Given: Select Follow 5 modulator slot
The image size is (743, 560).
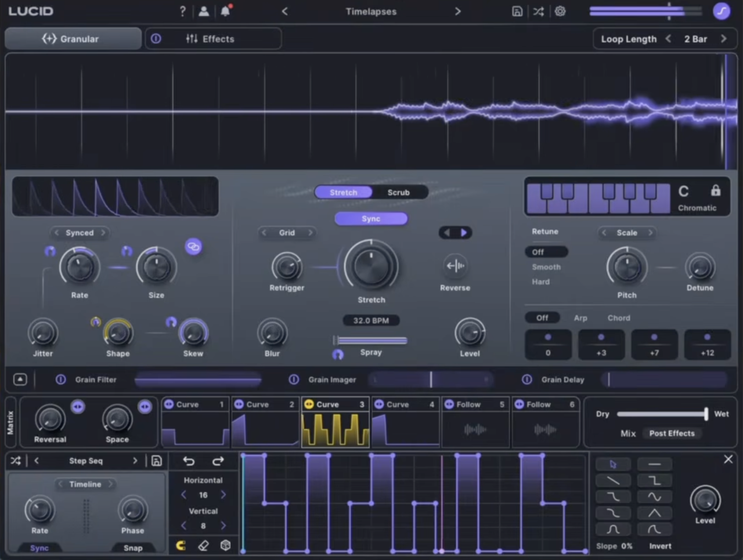Looking at the screenshot, I should tap(475, 422).
